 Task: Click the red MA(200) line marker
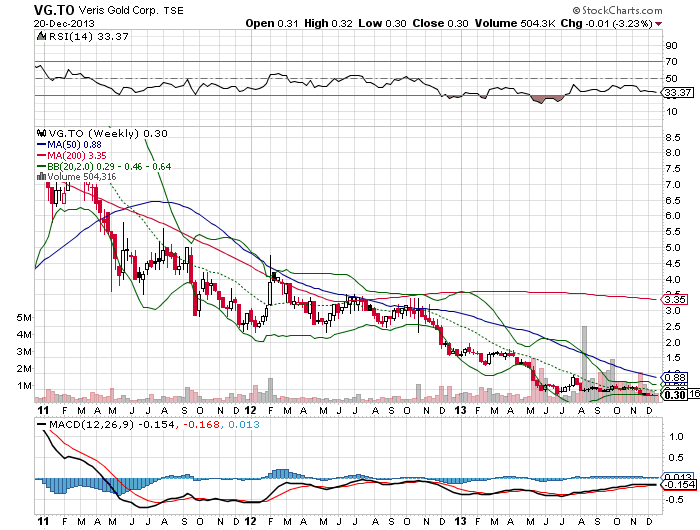click(40, 155)
